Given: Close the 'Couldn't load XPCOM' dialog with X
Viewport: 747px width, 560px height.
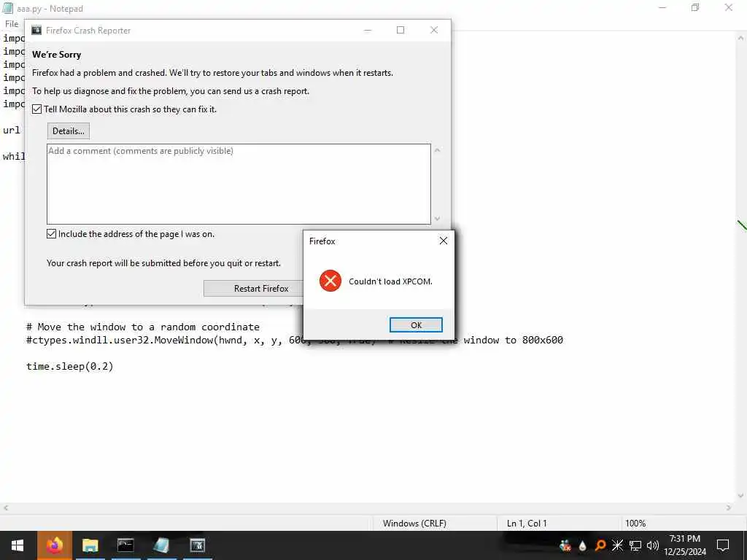Looking at the screenshot, I should coord(443,241).
